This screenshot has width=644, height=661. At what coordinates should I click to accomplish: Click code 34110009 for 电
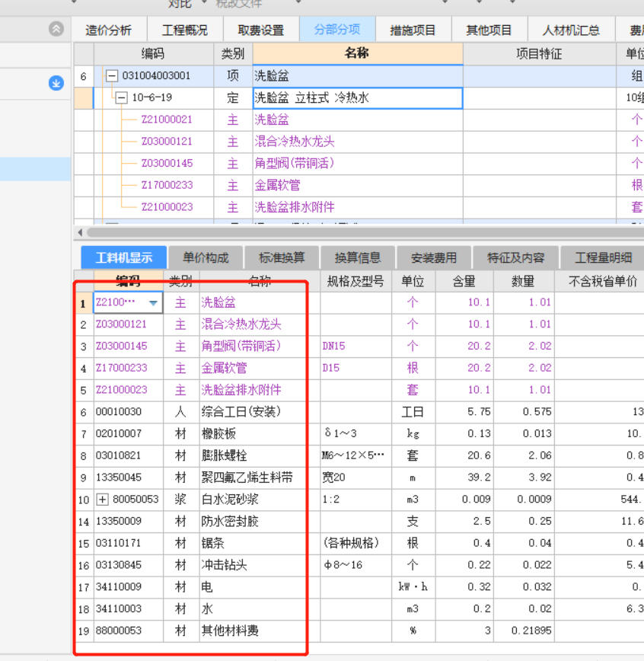[119, 587]
